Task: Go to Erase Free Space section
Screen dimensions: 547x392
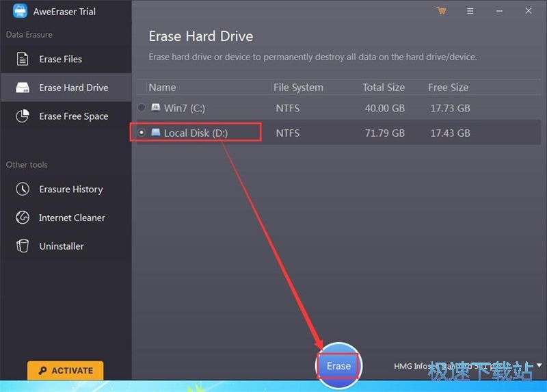Action: [x=66, y=116]
